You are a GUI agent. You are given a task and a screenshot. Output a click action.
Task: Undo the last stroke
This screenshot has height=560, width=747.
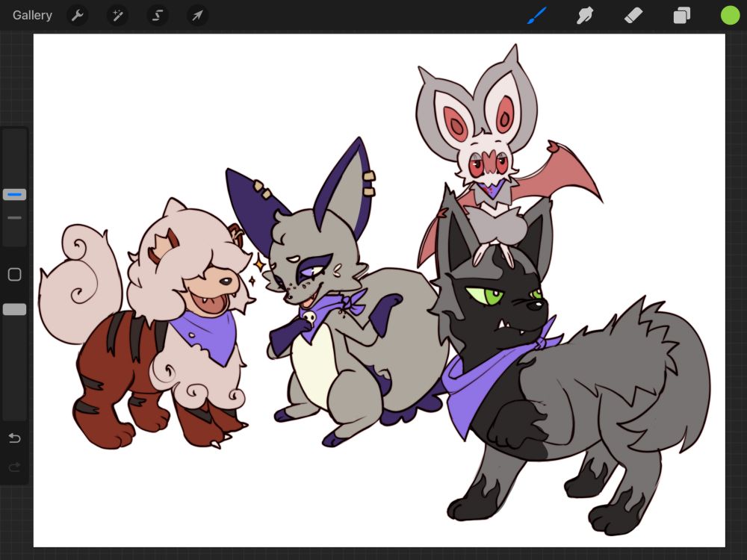point(14,438)
